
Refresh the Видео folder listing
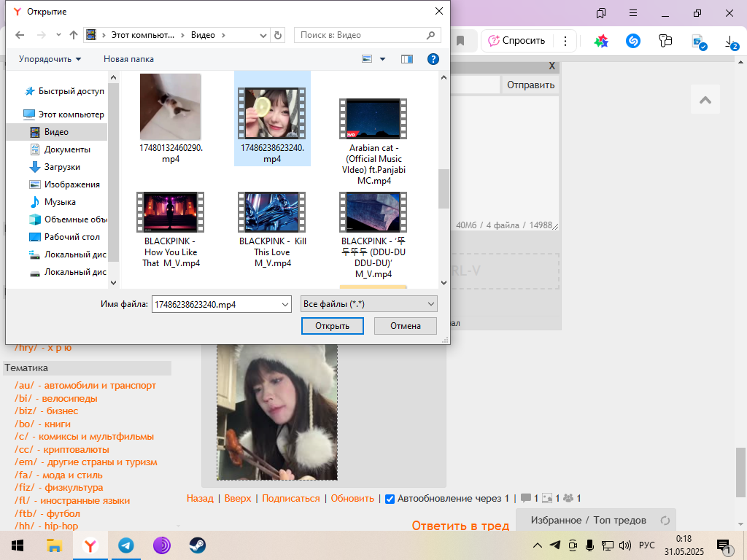pyautogui.click(x=277, y=35)
